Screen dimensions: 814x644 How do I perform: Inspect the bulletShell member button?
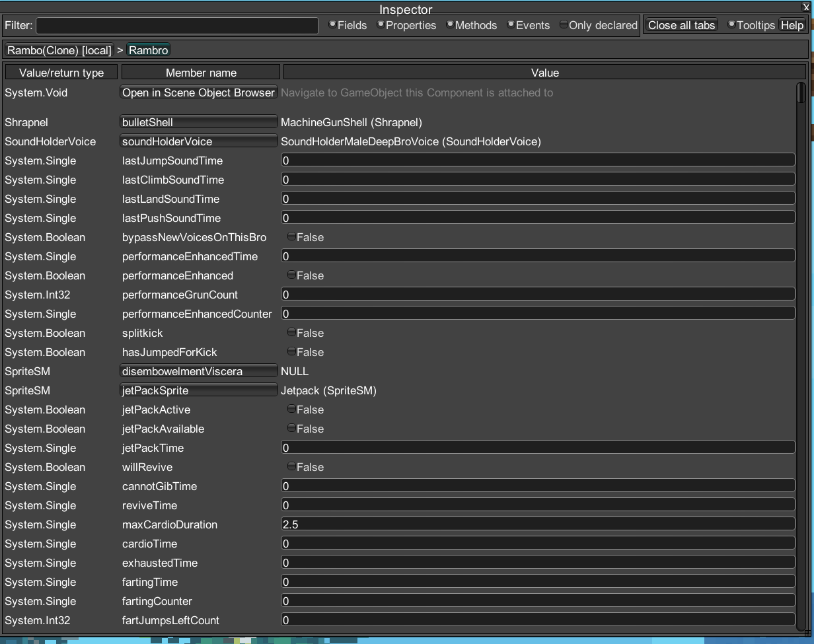click(x=198, y=122)
